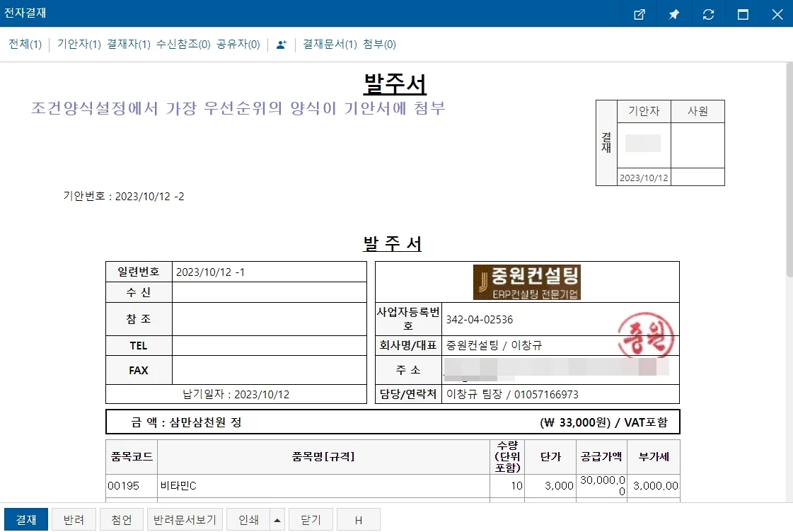Add a person with the user-plus icon
The width and height of the screenshot is (793, 532).
tap(282, 45)
